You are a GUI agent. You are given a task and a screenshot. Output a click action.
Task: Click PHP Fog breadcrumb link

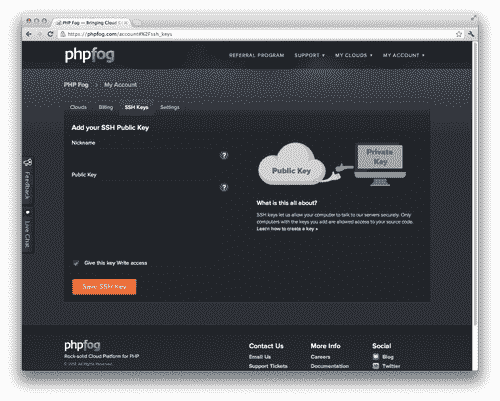pos(76,85)
